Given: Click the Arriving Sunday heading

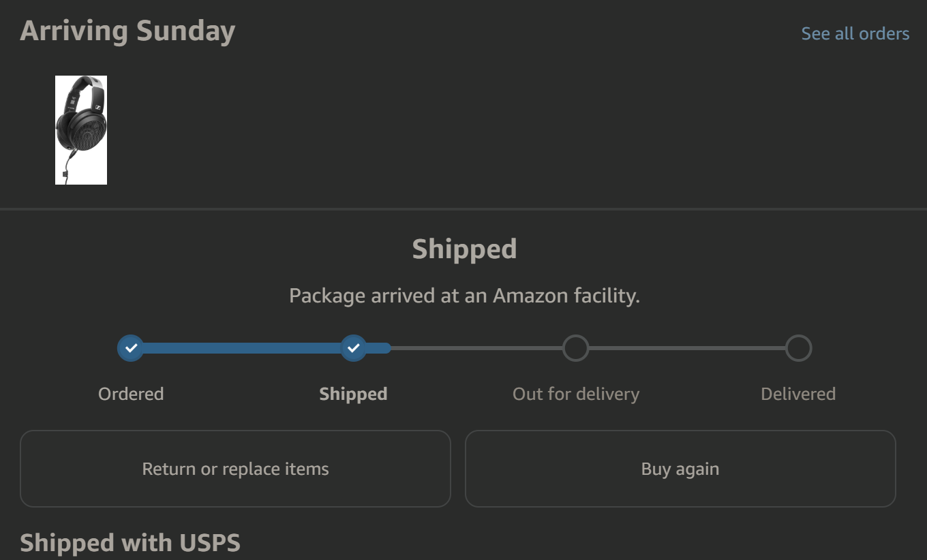Looking at the screenshot, I should [x=127, y=31].
